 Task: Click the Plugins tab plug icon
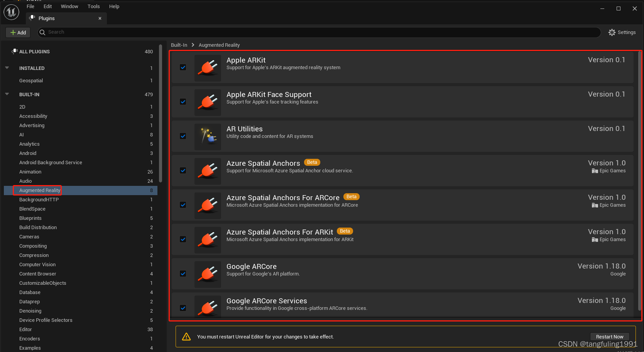[x=32, y=18]
